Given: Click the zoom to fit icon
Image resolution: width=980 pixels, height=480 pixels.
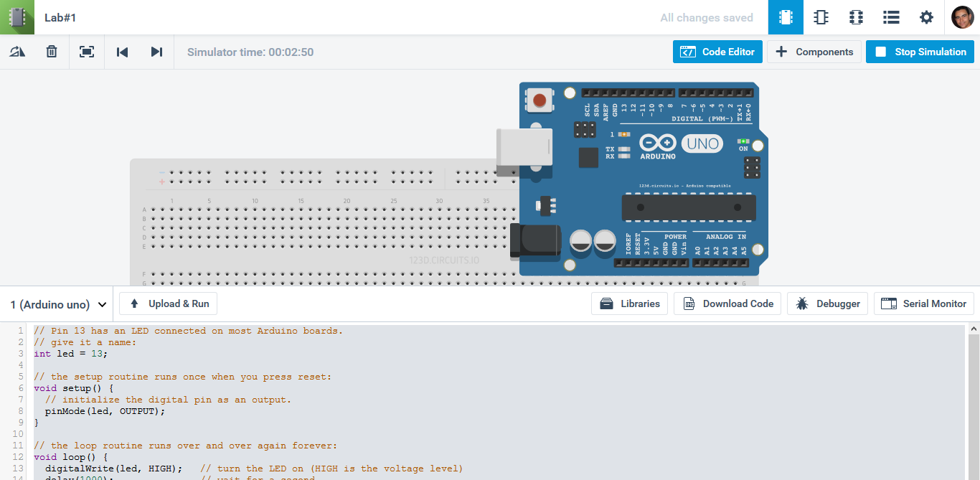Looking at the screenshot, I should 87,52.
